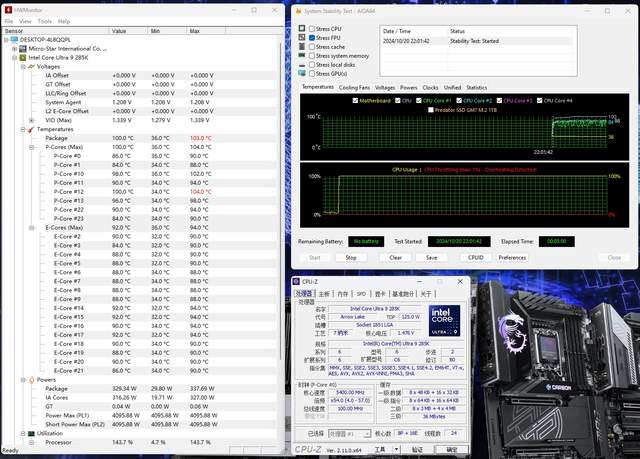
Task: Toggle the CPU Core #1 graph checkbox
Action: click(x=419, y=100)
